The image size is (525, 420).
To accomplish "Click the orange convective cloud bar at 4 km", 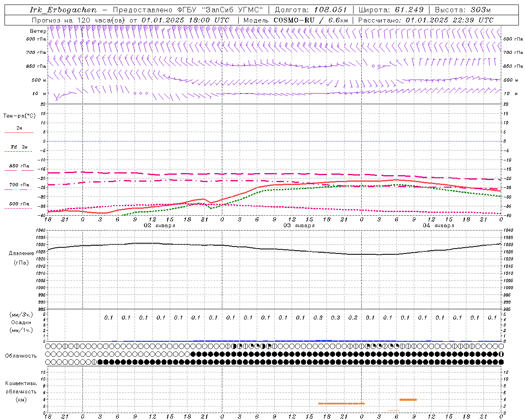I will coord(408,399).
